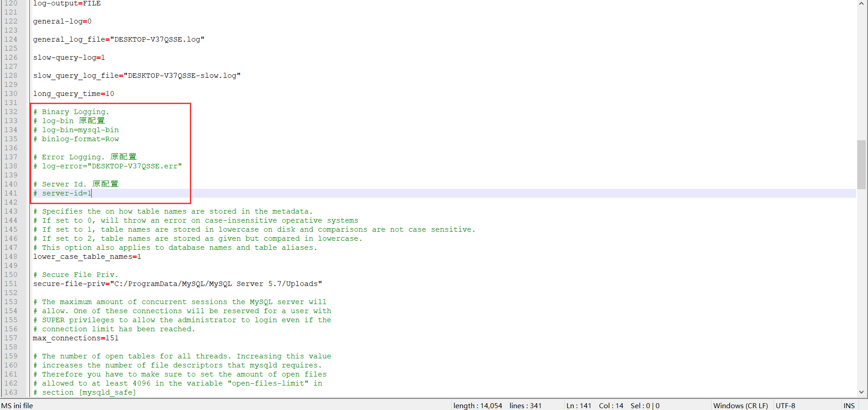Image resolution: width=868 pixels, height=410 pixels.
Task: Click the '# Therefore you have to make sure' comment
Action: 180,374
